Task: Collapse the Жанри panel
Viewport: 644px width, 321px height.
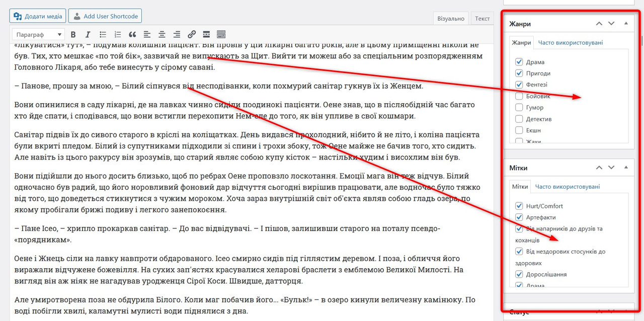Action: pyautogui.click(x=626, y=24)
